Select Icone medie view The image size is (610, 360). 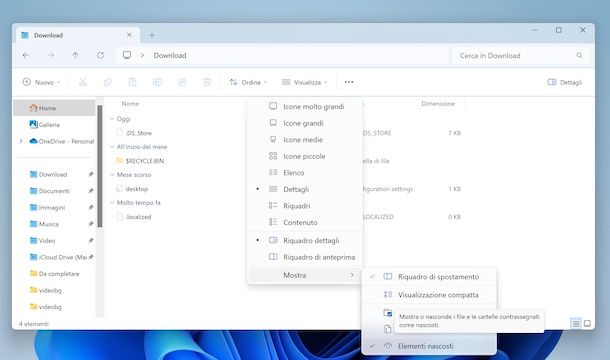[x=305, y=139]
